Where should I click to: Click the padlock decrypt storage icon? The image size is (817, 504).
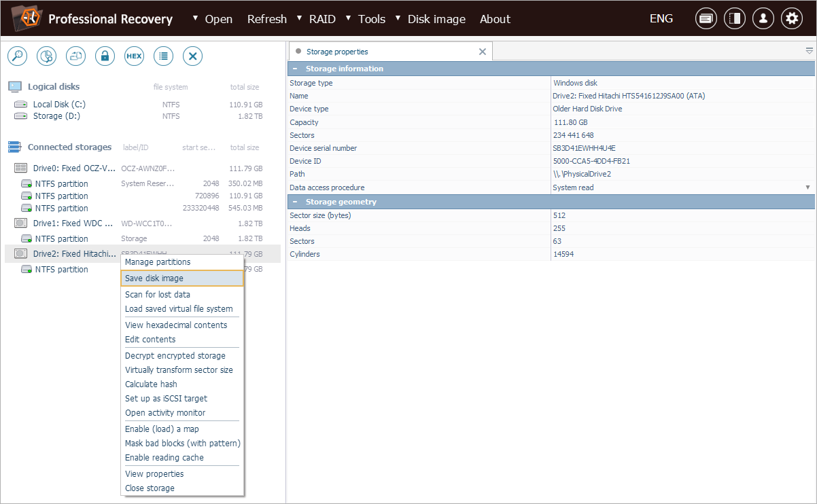[x=105, y=56]
